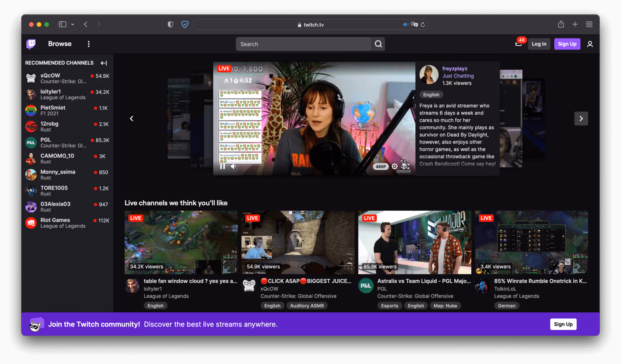Go to next carousel stream
Screen dimensions: 621x364
click(581, 119)
